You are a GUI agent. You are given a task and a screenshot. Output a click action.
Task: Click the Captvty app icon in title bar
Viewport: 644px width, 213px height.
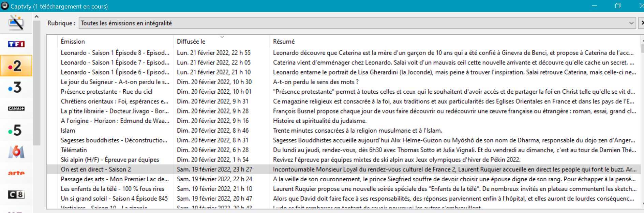pos(4,6)
